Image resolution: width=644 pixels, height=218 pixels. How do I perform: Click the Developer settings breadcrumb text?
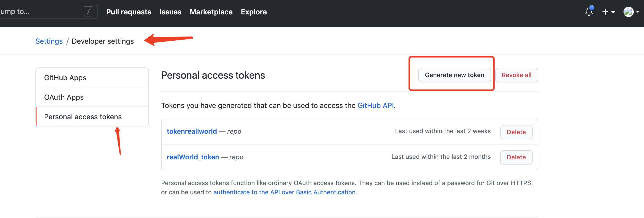[103, 41]
